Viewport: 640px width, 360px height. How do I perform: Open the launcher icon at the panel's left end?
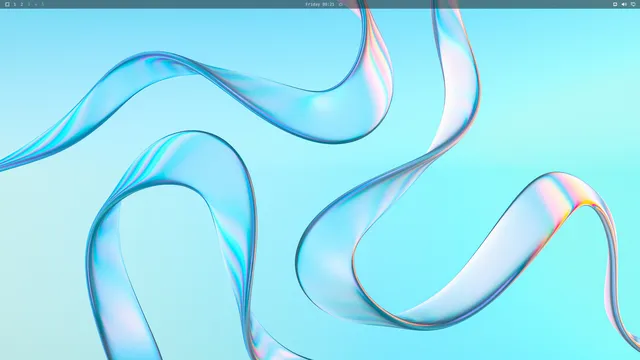(7, 4)
